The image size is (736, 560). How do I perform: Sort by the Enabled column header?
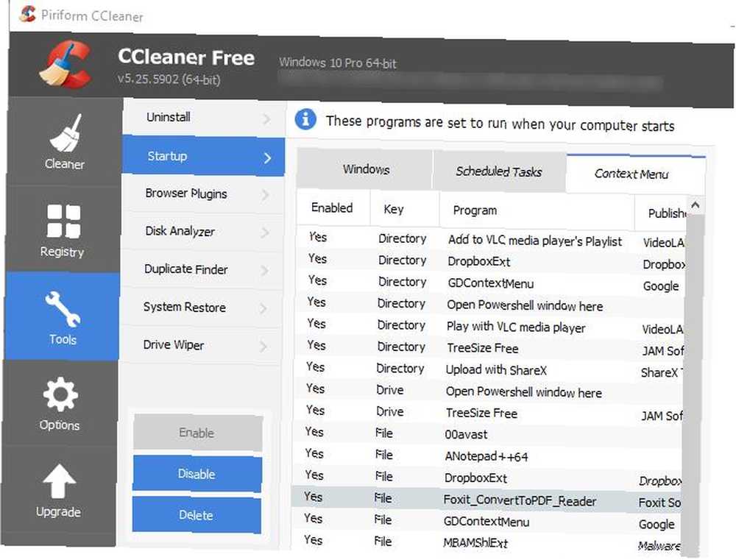pos(333,208)
